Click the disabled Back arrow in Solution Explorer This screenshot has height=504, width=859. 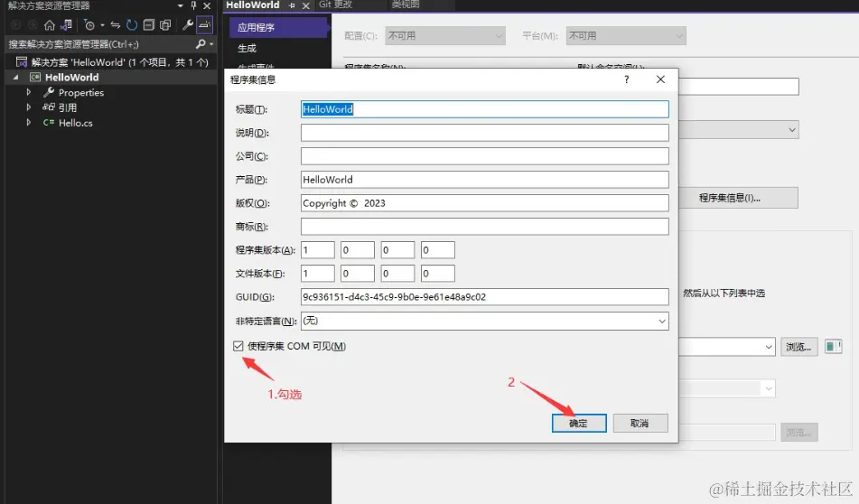[16, 24]
